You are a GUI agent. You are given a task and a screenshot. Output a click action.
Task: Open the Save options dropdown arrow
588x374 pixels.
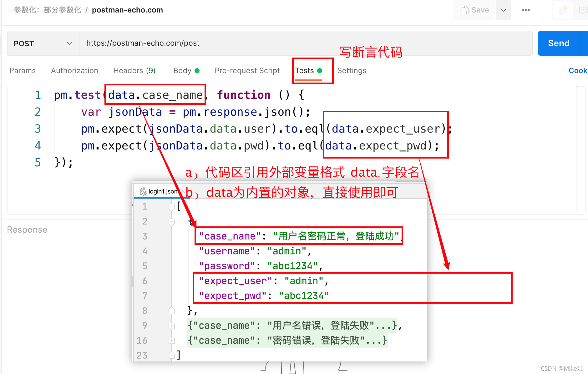pos(504,10)
